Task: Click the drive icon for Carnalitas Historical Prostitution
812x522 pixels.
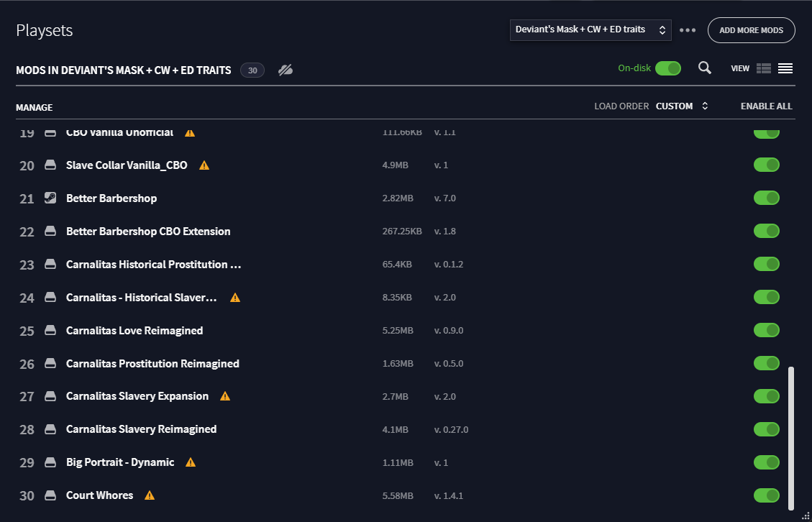Action: [x=50, y=265]
